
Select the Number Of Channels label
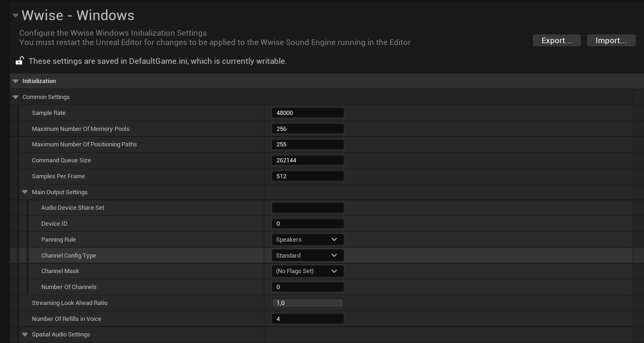[69, 287]
